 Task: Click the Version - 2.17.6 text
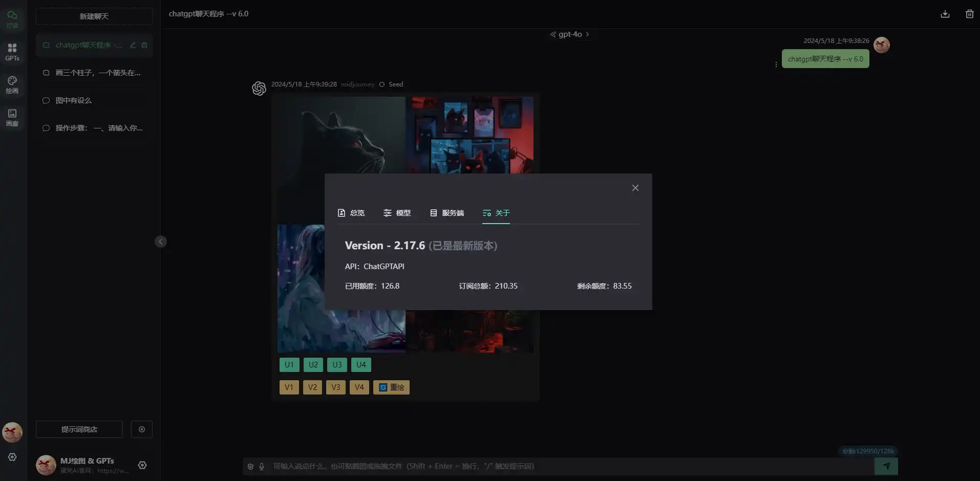point(385,246)
